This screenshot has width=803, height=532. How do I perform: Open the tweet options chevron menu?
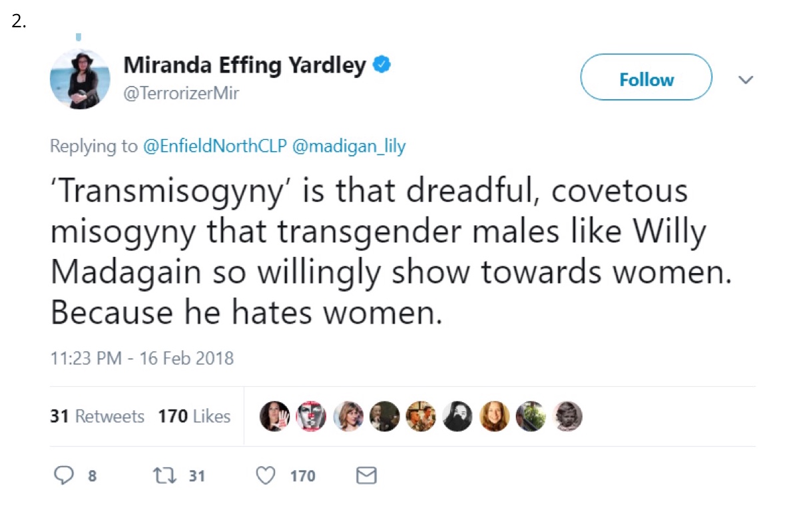pos(746,80)
